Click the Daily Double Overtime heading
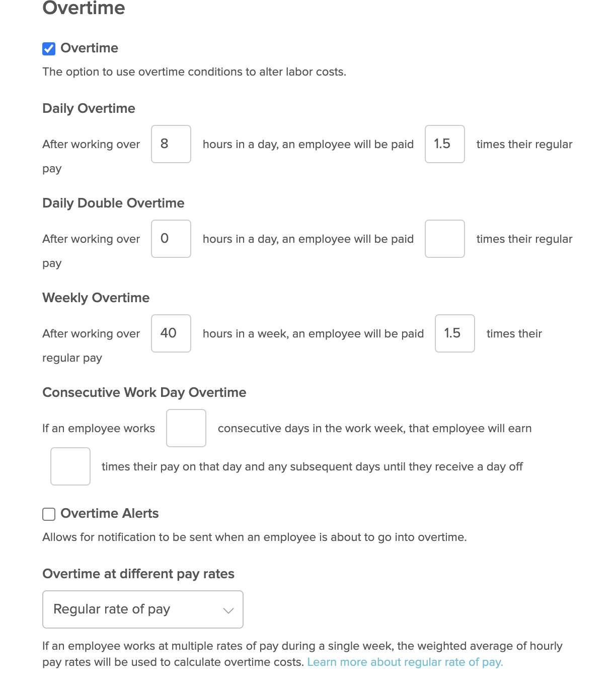This screenshot has width=616, height=688. coord(113,203)
